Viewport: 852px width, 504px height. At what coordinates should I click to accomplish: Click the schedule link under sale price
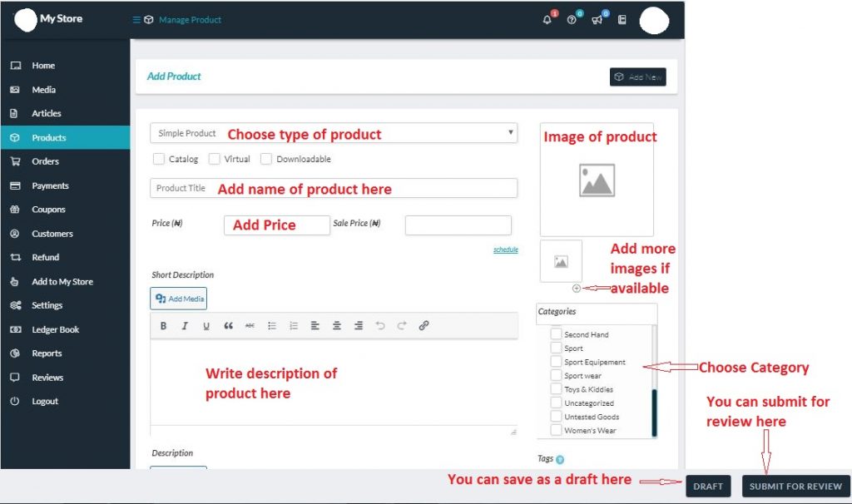(505, 250)
